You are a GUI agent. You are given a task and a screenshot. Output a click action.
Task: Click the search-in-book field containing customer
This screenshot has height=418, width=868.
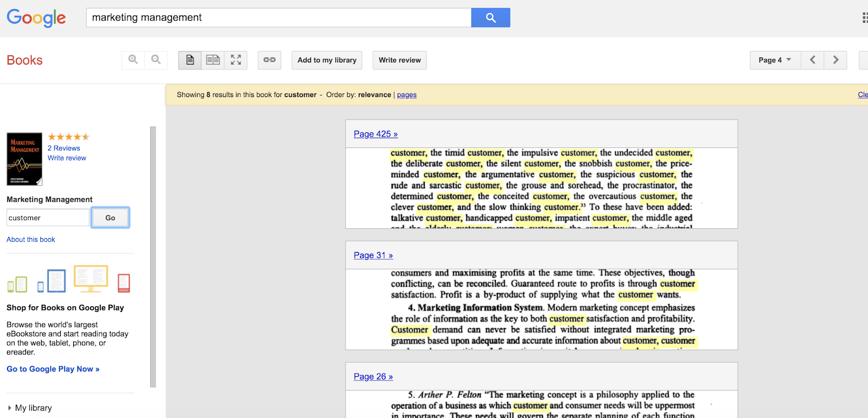(x=48, y=218)
